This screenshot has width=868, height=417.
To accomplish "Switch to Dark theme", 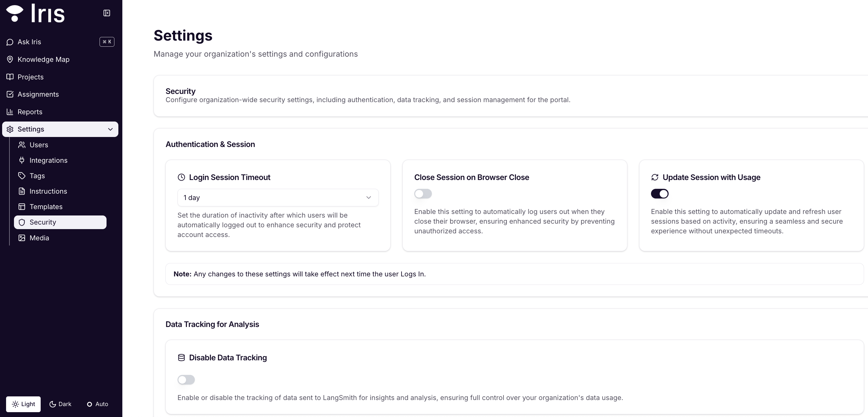I will (60, 404).
